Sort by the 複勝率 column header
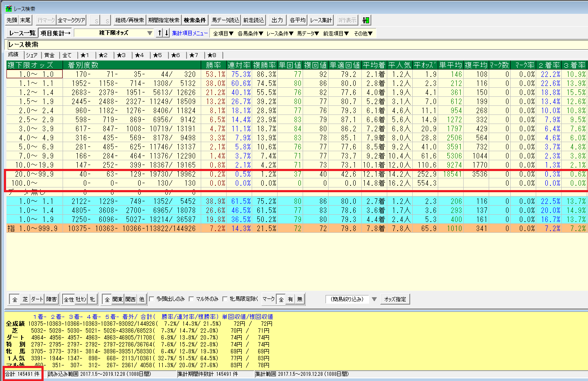The image size is (588, 381). point(265,65)
